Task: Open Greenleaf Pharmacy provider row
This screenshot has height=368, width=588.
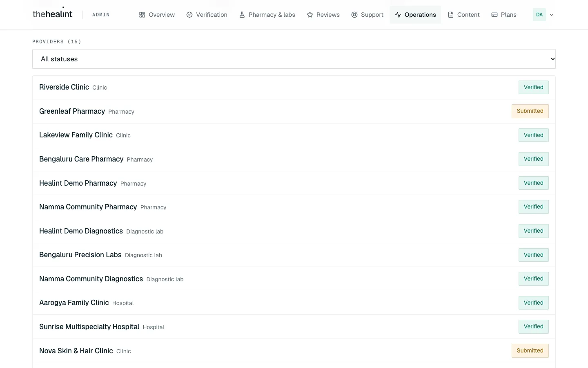Action: point(294,111)
